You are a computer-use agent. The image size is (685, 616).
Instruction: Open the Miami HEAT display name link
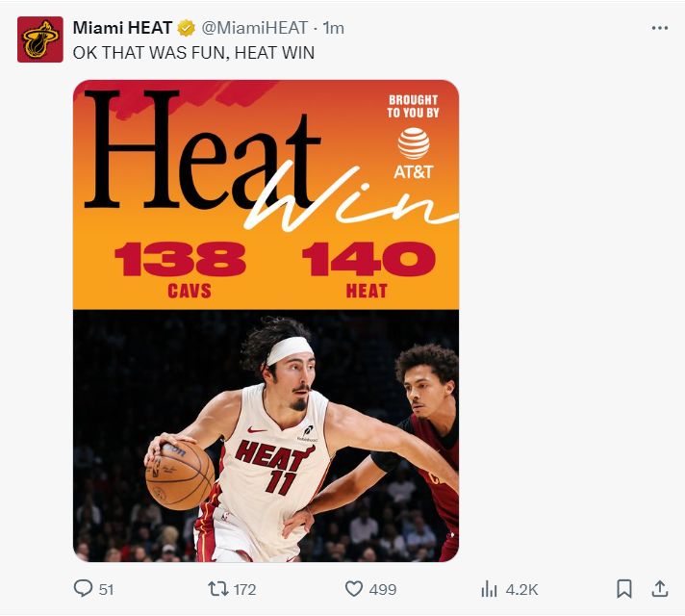(x=122, y=28)
